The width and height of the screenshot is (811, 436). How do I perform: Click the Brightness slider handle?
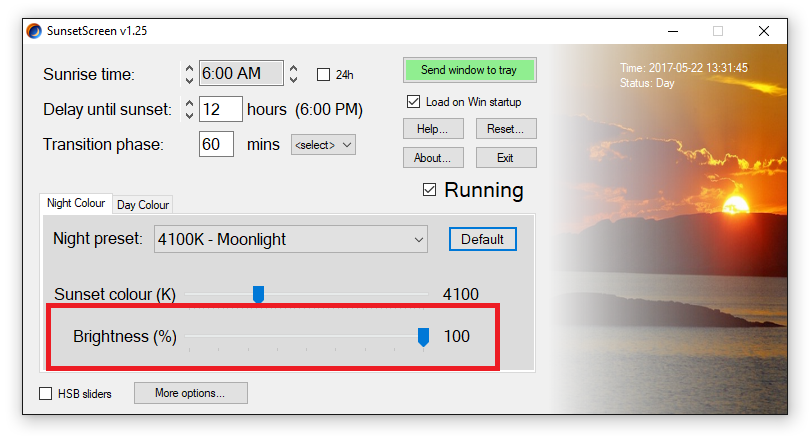pyautogui.click(x=423, y=337)
